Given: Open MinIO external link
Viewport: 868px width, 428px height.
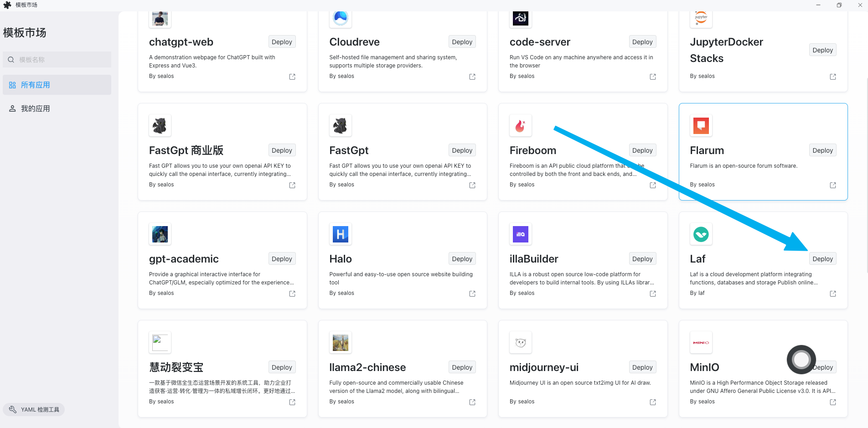Looking at the screenshot, I should coord(833,402).
